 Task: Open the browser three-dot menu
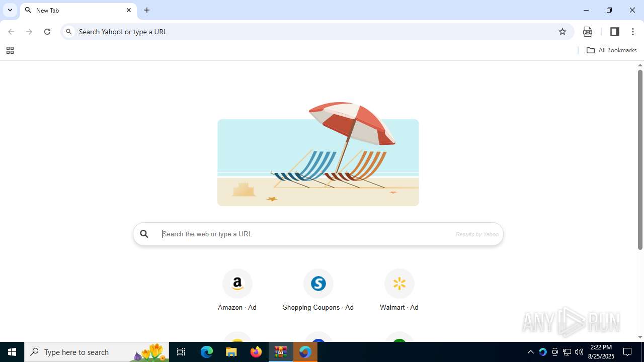(x=633, y=32)
